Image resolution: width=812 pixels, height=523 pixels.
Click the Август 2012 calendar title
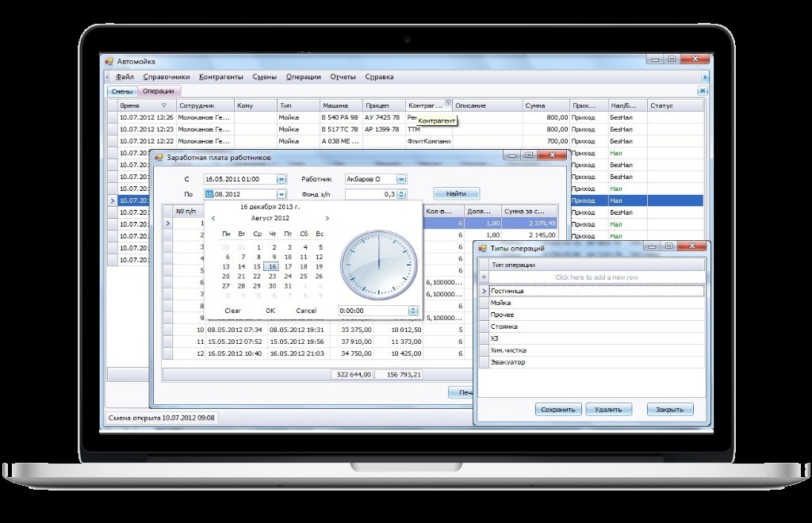coord(270,218)
